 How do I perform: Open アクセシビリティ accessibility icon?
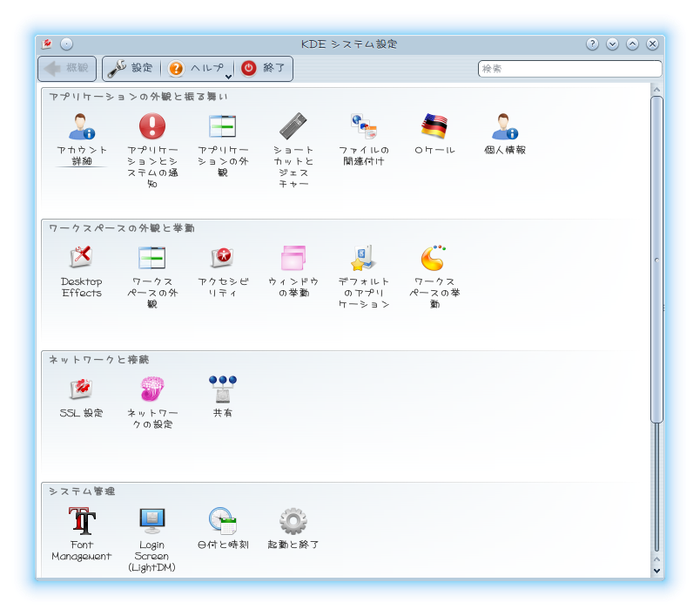(222, 259)
